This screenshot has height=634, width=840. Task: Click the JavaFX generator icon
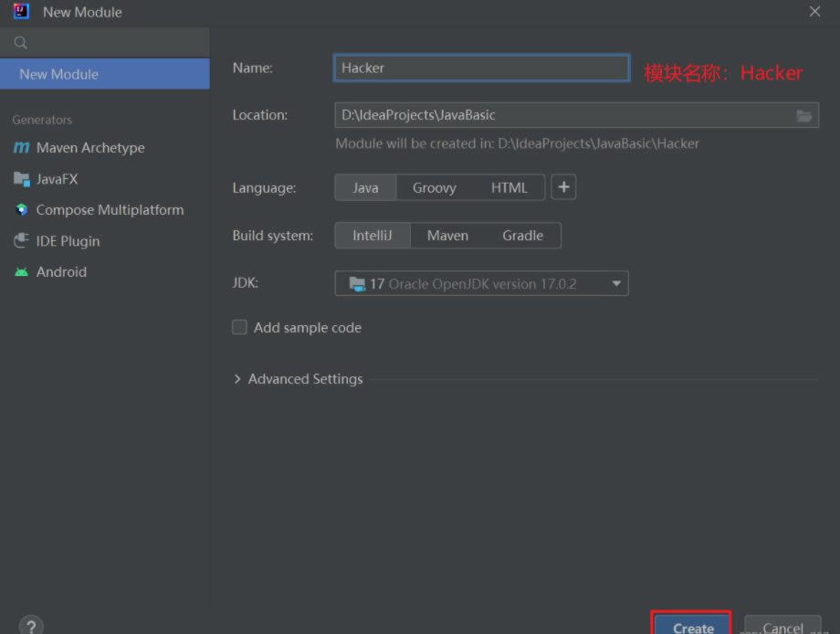click(21, 179)
